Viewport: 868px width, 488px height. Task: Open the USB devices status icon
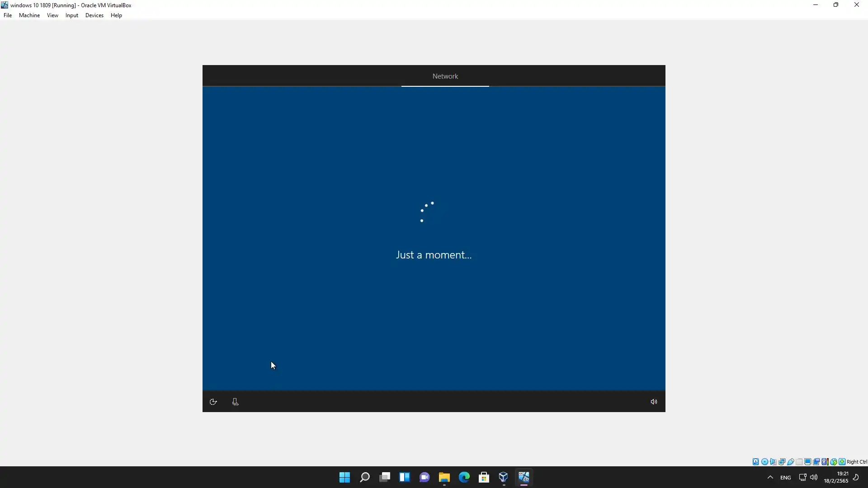tap(790, 462)
